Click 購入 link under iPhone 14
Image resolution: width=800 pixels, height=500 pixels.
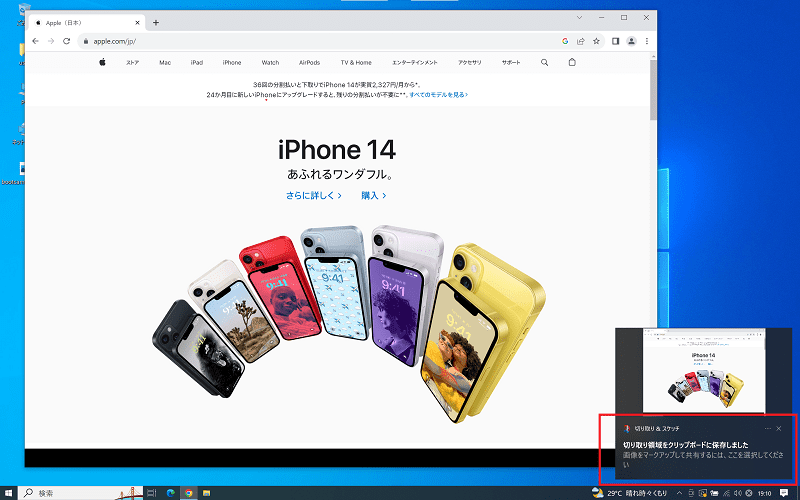click(373, 195)
